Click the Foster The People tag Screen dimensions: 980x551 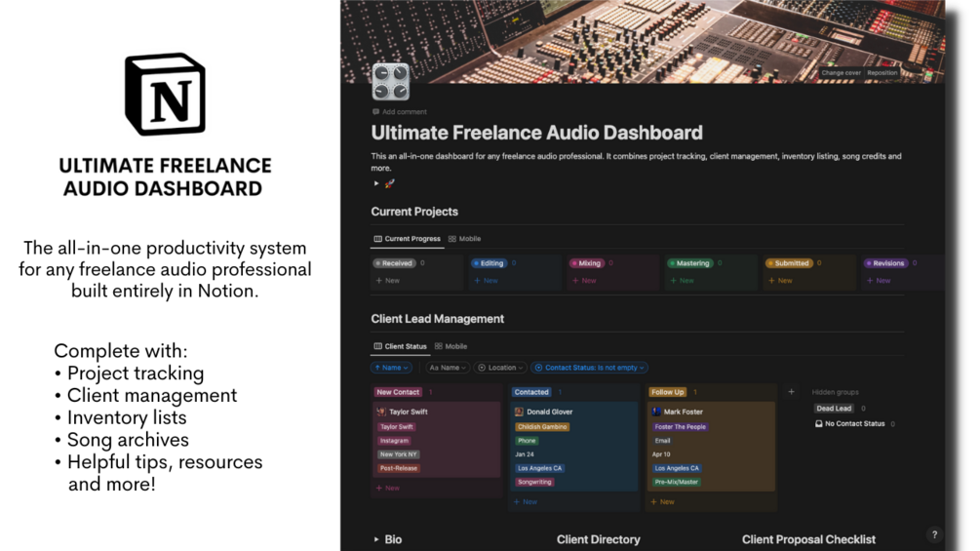point(680,427)
